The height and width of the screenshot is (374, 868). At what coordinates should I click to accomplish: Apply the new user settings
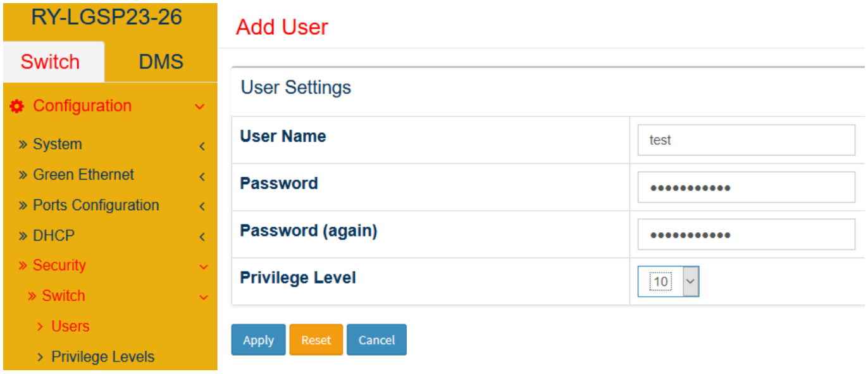[x=258, y=340]
